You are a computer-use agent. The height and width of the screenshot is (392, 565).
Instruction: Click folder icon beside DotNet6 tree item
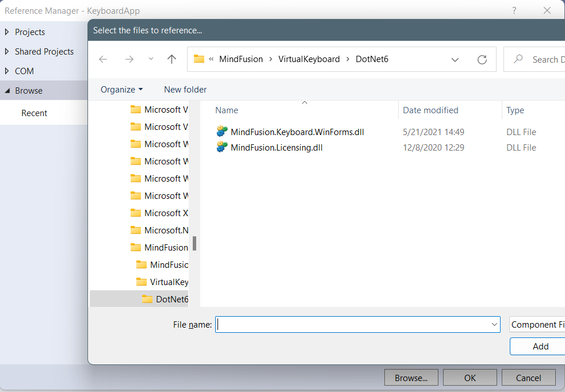coord(147,299)
